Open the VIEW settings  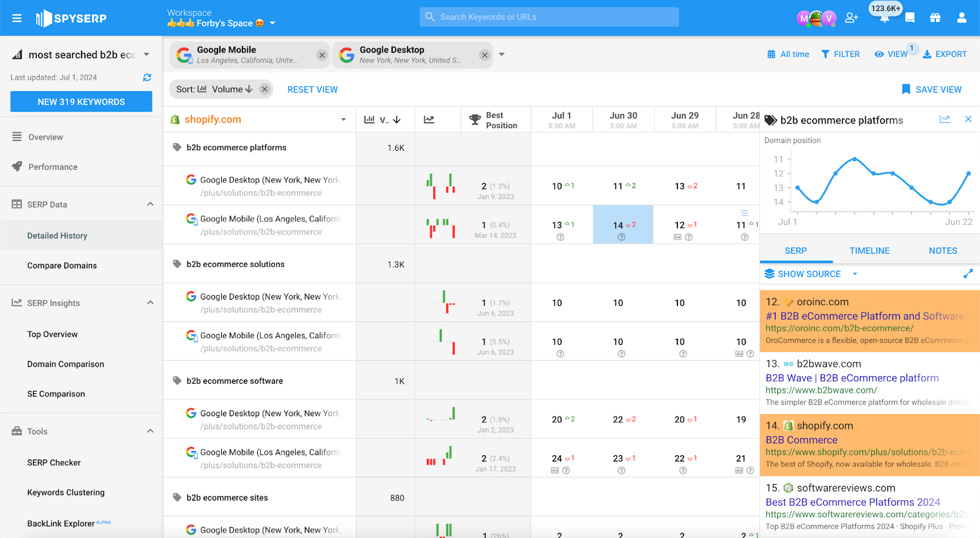tap(891, 54)
